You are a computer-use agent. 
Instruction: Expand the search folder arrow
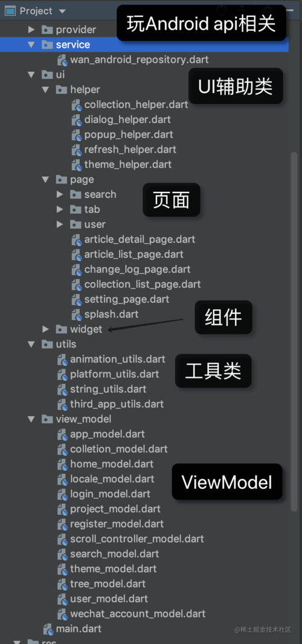60,194
